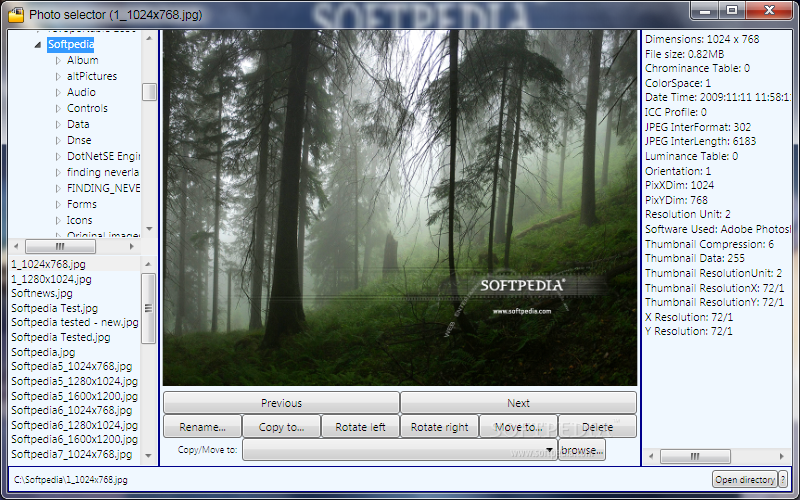Viewport: 800px width, 500px height.
Task: Click the Next image button
Action: (x=518, y=403)
